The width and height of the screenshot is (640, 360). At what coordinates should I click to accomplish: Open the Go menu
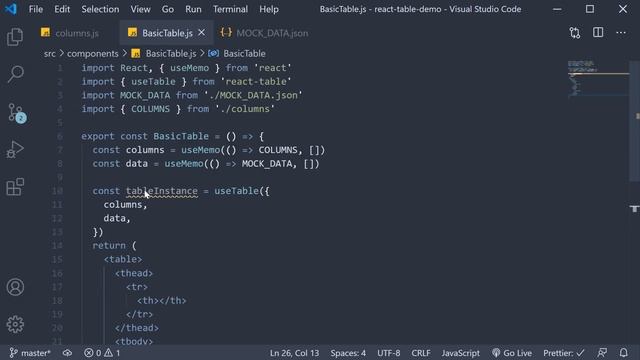(x=168, y=9)
